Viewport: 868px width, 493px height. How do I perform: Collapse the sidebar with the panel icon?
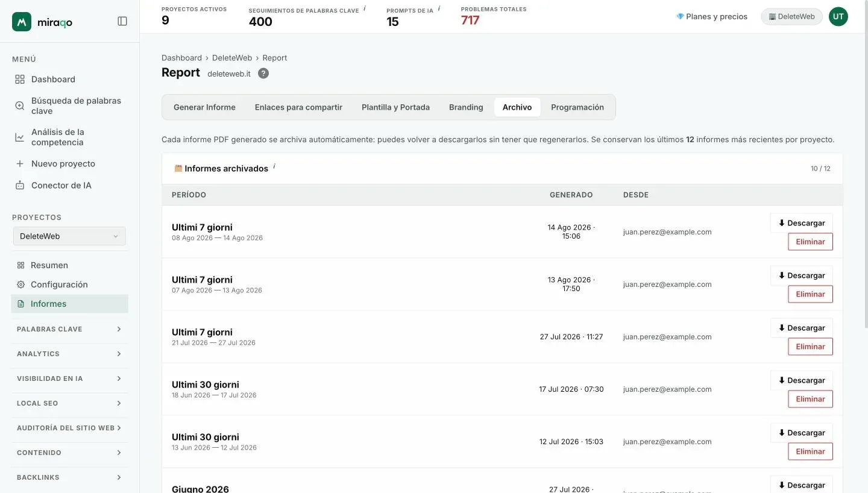click(122, 21)
